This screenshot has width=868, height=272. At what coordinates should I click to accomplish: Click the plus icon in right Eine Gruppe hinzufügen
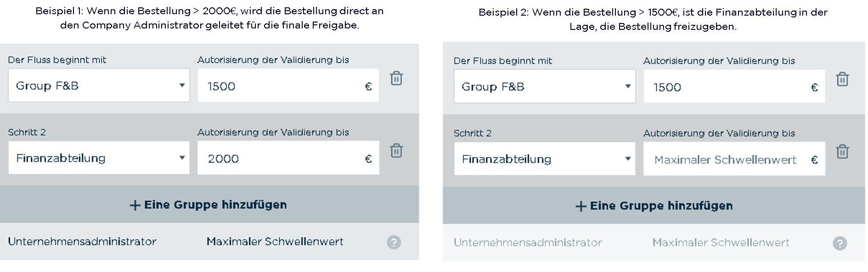pos(581,206)
